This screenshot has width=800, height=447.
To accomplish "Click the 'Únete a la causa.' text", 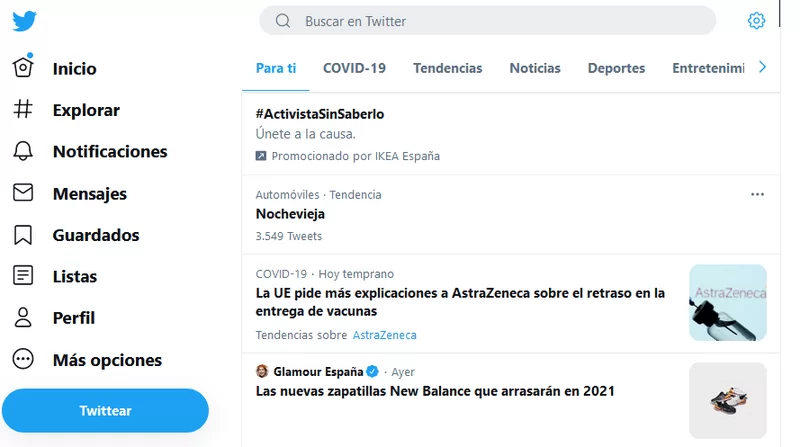I will [306, 134].
